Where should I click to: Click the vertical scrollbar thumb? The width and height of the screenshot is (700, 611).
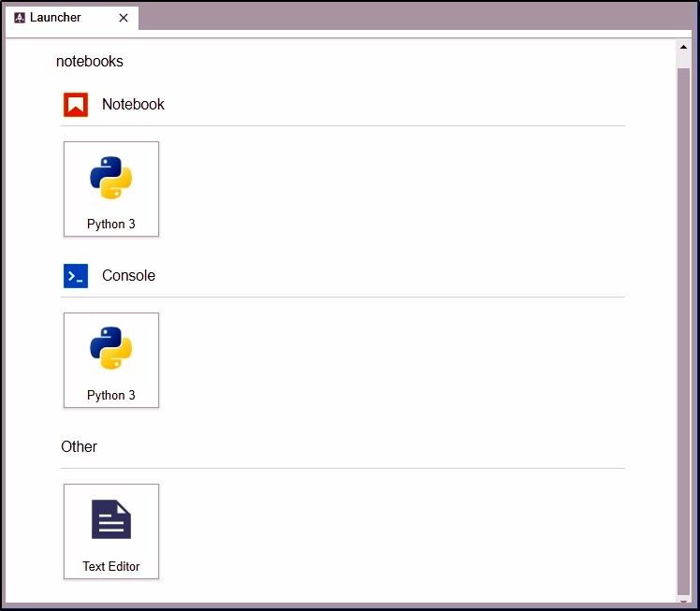(683, 327)
